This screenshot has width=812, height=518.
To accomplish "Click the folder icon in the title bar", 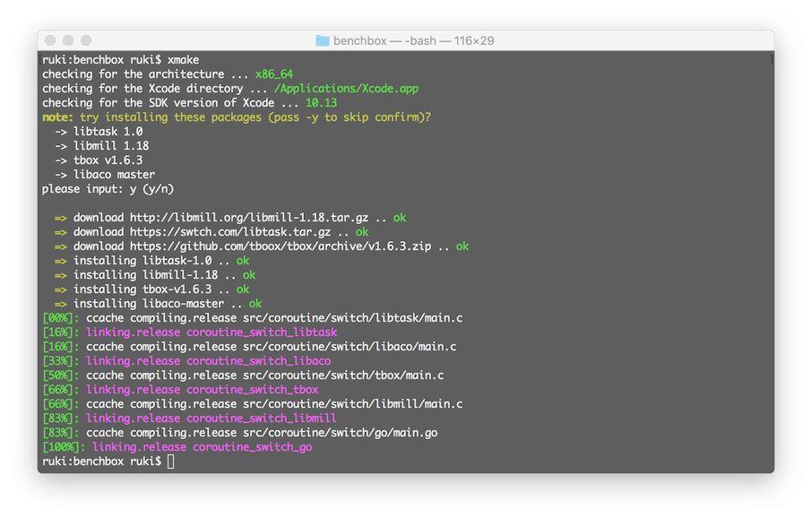I will pos(323,40).
